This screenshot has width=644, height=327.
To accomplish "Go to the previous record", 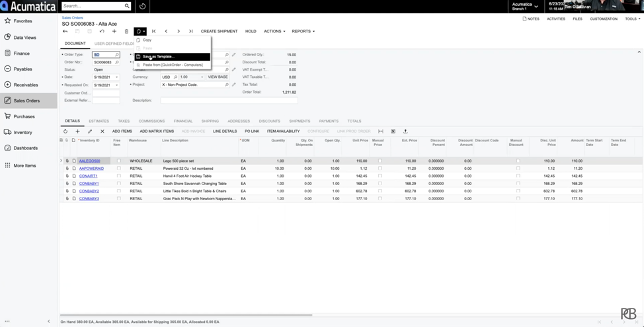I will coord(166,31).
